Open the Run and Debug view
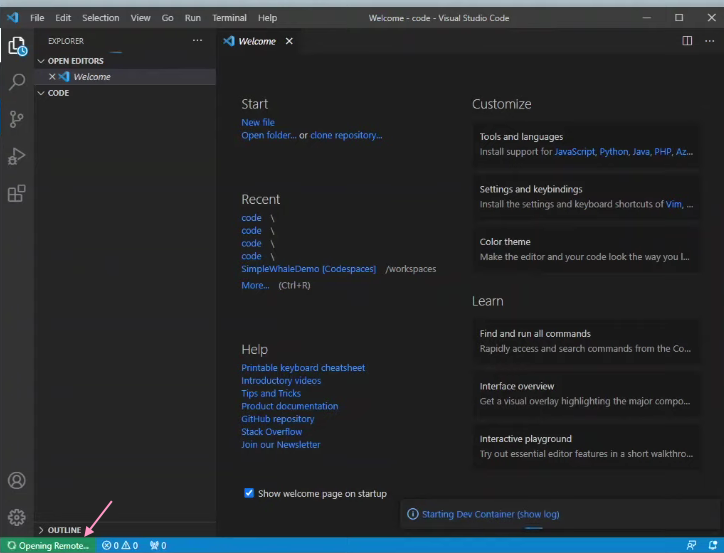This screenshot has width=724, height=553. point(17,156)
